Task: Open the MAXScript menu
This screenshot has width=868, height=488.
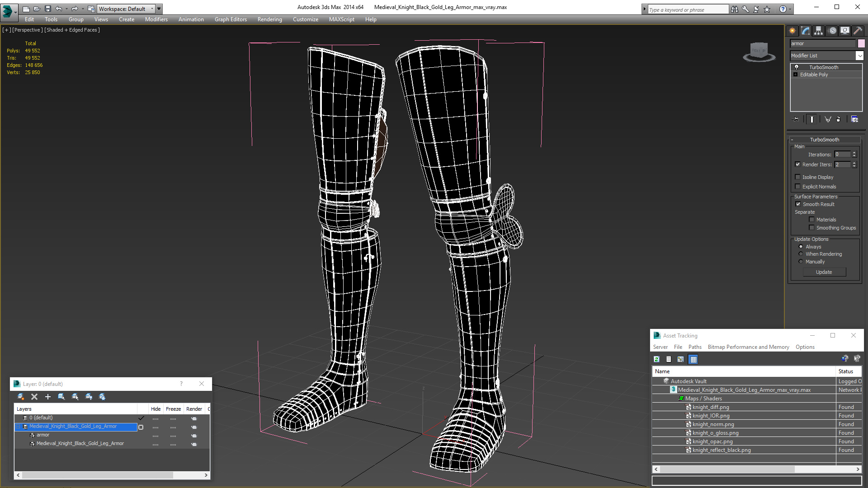Action: [342, 19]
